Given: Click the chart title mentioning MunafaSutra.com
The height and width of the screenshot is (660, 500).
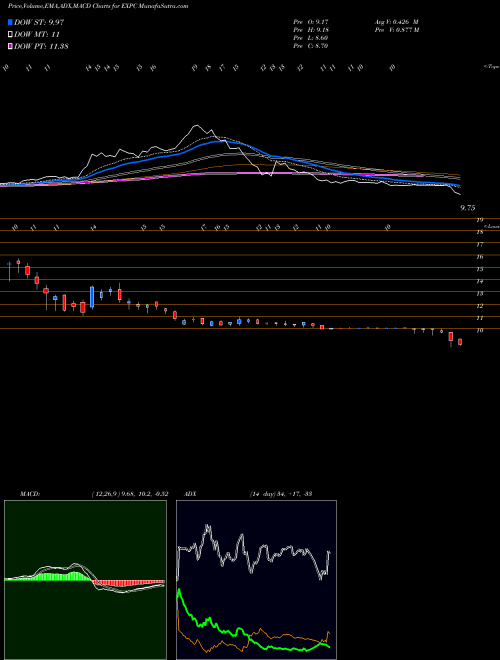Looking at the screenshot, I should pyautogui.click(x=98, y=6).
